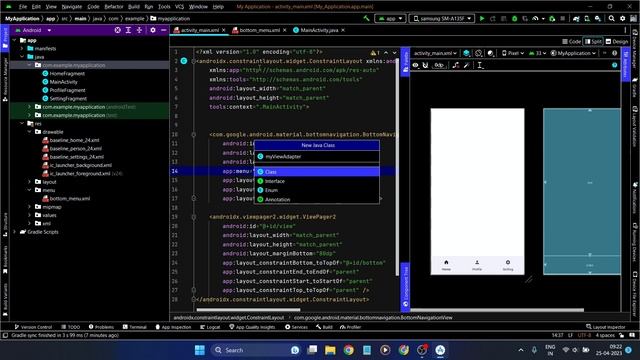Viewport: 640px width, 360px height.
Task: Open the Layout Inspector tool window
Action: pyautogui.click(x=606, y=327)
